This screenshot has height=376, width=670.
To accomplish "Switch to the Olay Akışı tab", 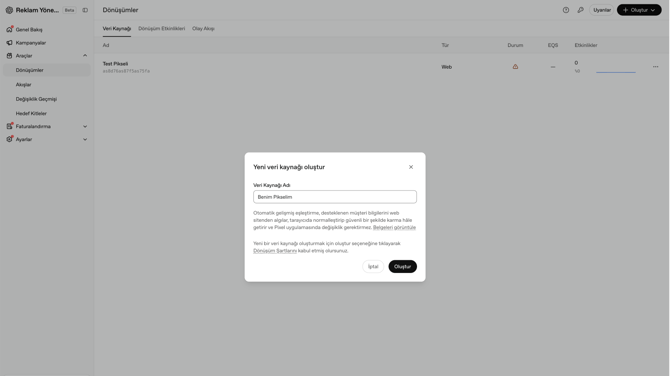I will tap(203, 29).
